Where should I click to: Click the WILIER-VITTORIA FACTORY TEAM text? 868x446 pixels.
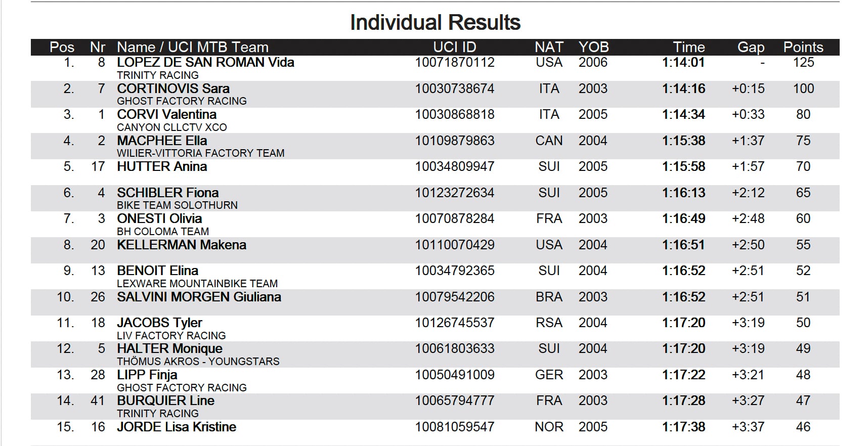point(200,153)
